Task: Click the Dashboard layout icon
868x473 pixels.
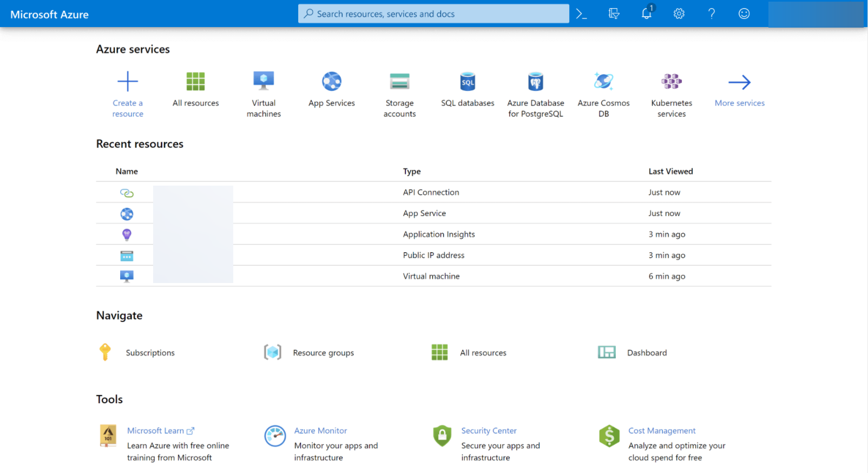Action: click(x=607, y=352)
